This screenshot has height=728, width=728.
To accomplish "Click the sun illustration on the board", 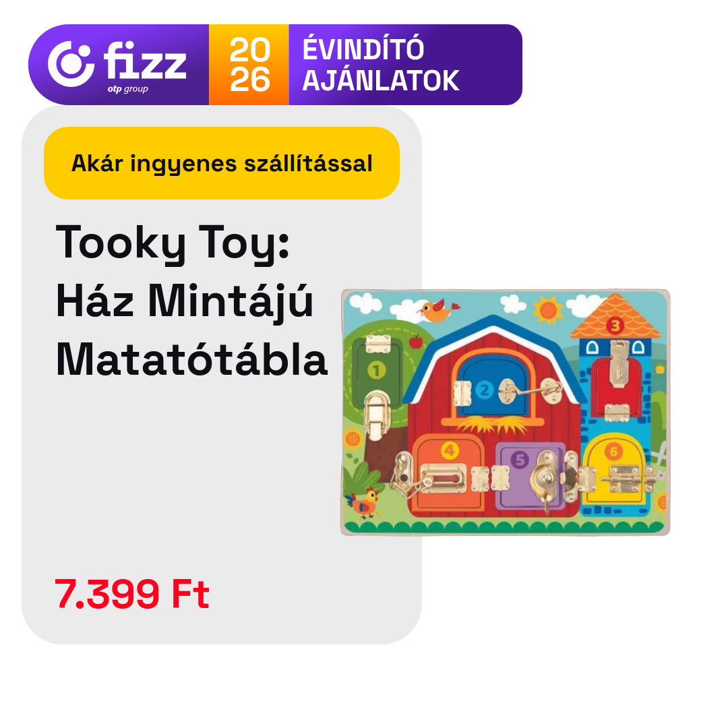I will (548, 309).
